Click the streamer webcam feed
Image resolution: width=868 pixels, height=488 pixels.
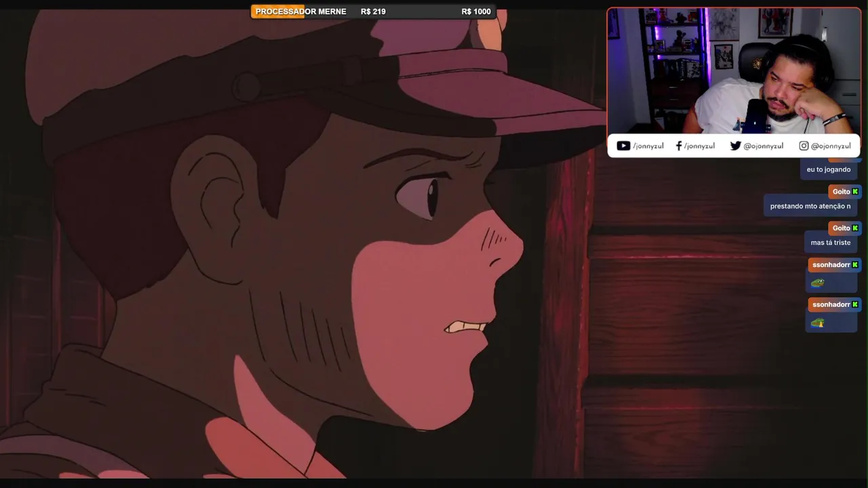point(734,71)
